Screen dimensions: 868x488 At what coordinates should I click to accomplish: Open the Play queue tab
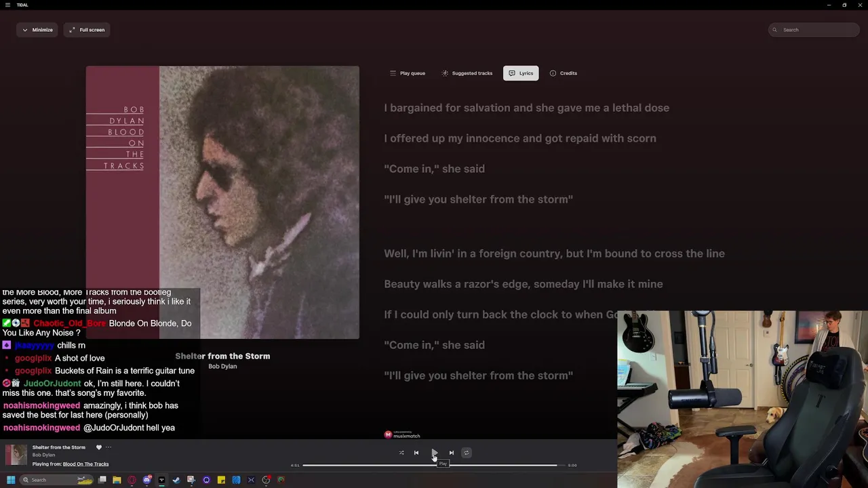tap(408, 73)
